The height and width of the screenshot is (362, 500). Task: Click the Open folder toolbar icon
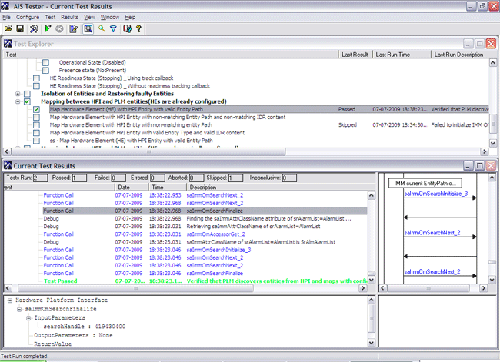(8, 29)
